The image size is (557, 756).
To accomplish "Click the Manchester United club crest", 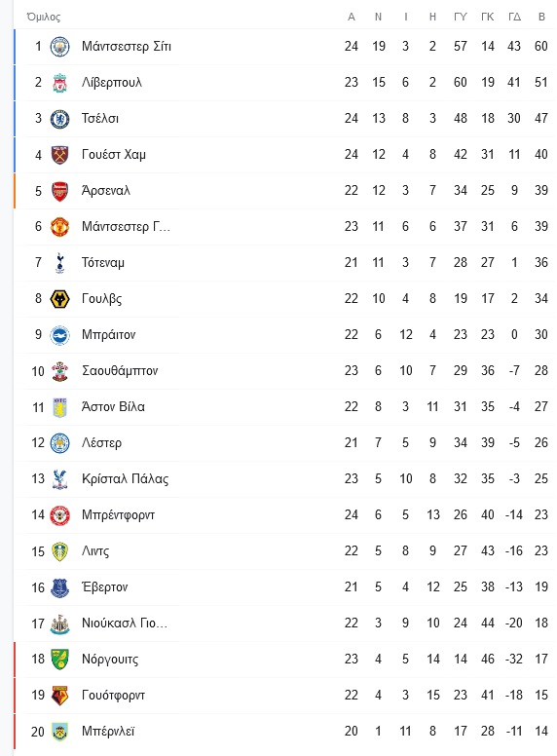I will click(x=59, y=227).
